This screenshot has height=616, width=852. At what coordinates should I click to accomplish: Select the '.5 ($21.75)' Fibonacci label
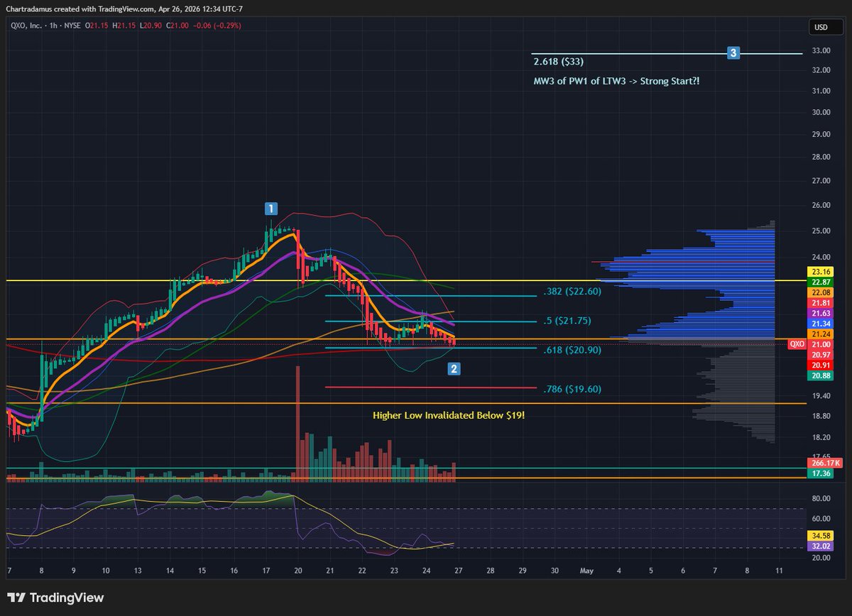pos(567,321)
